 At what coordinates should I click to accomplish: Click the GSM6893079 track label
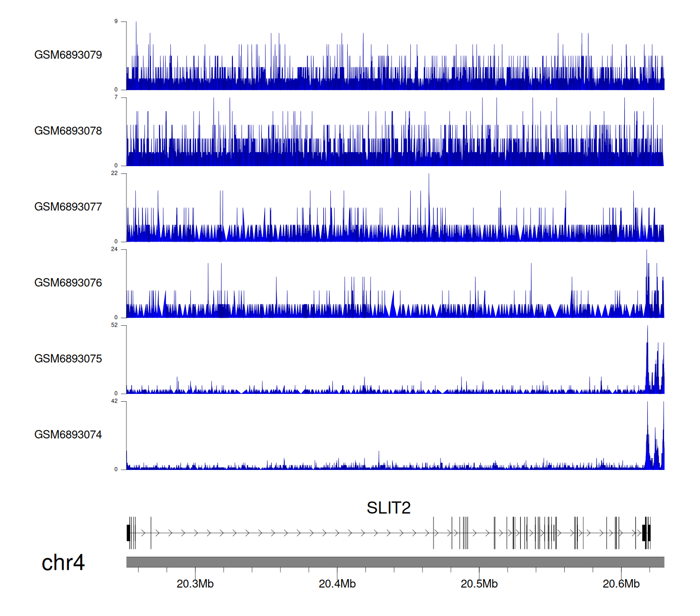point(68,55)
